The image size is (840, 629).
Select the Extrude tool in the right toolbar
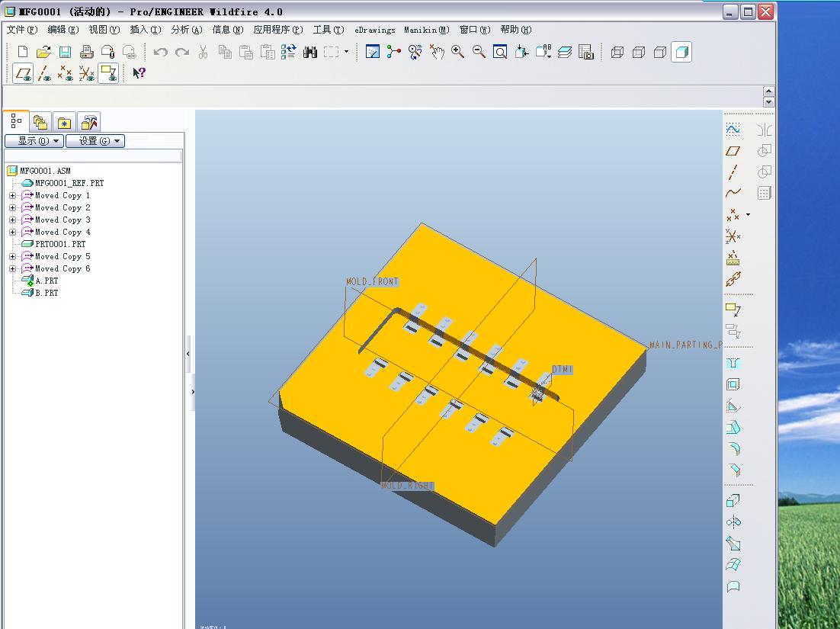click(x=733, y=501)
